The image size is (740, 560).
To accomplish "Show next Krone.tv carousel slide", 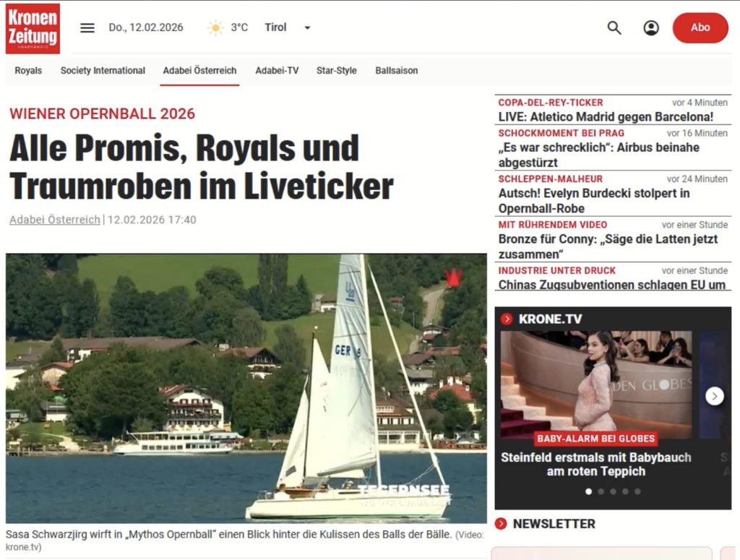I will coord(714,396).
